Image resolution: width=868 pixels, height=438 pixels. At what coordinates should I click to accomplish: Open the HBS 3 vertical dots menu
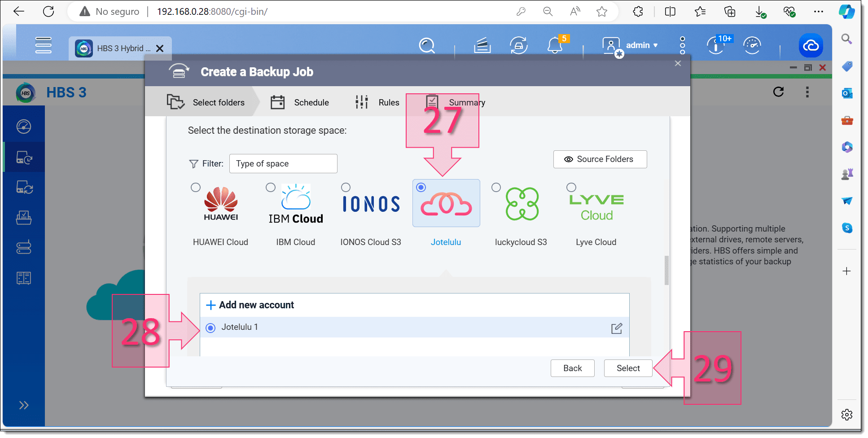[807, 92]
